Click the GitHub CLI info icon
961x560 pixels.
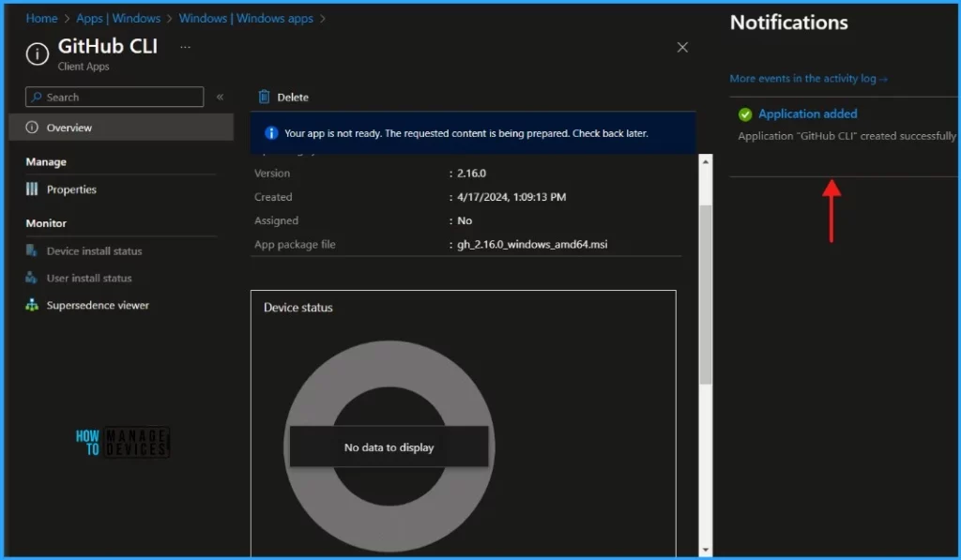38,53
